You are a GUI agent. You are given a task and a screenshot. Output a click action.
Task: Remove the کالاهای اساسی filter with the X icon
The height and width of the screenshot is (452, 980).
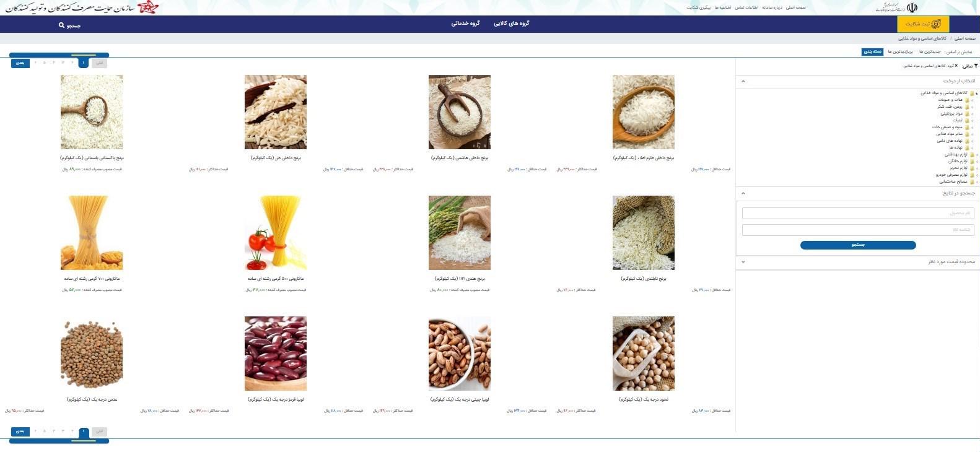tap(956, 66)
